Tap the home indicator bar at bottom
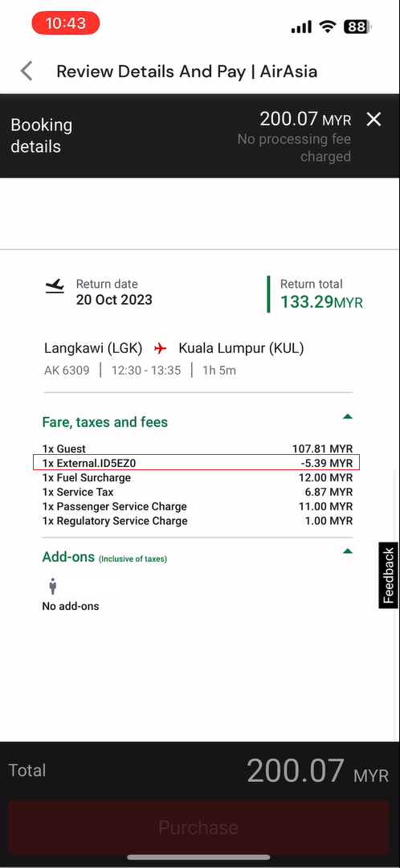The width and height of the screenshot is (400, 868). (x=198, y=858)
